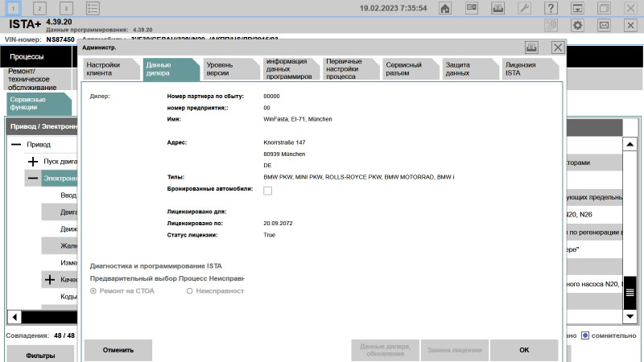644x362 pixels.
Task: Collapse the Привод tree node
Action: pos(15,145)
